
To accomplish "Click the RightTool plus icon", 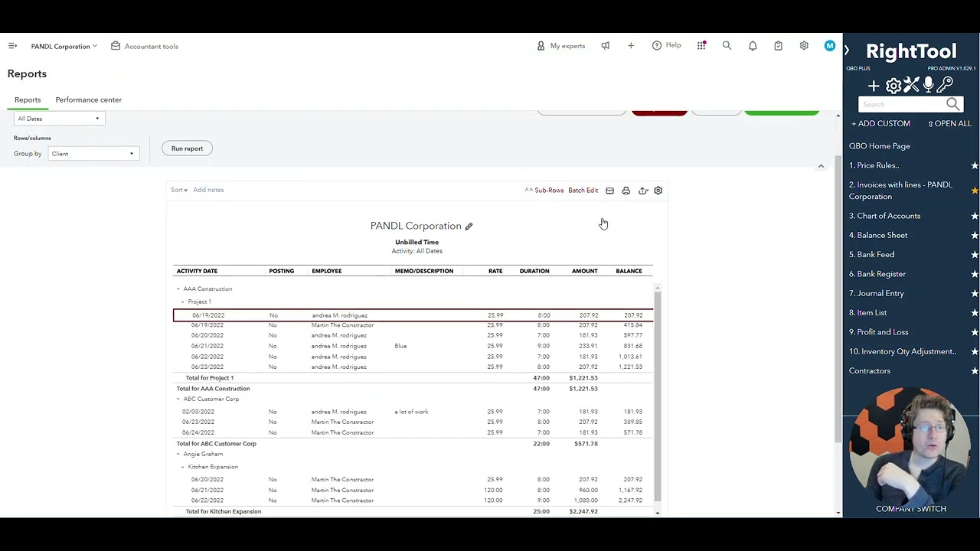I will 874,86.
